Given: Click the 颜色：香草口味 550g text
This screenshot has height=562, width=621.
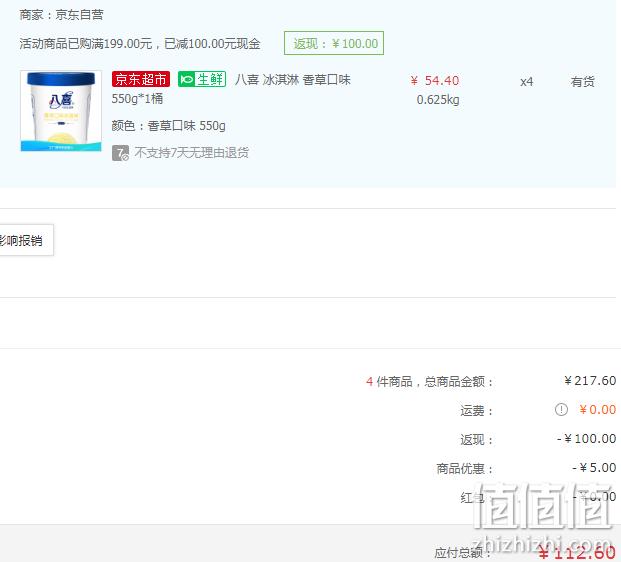Looking at the screenshot, I should pyautogui.click(x=168, y=126).
